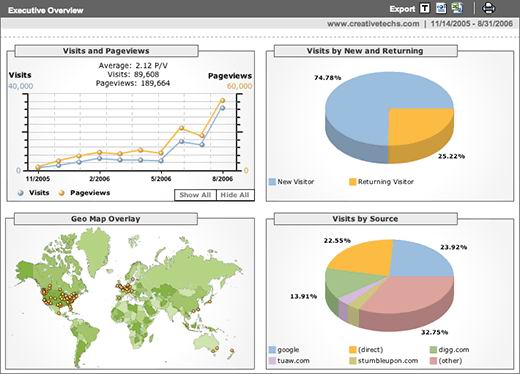Click the 25.22% pie label
The height and width of the screenshot is (374, 520).
point(451,156)
